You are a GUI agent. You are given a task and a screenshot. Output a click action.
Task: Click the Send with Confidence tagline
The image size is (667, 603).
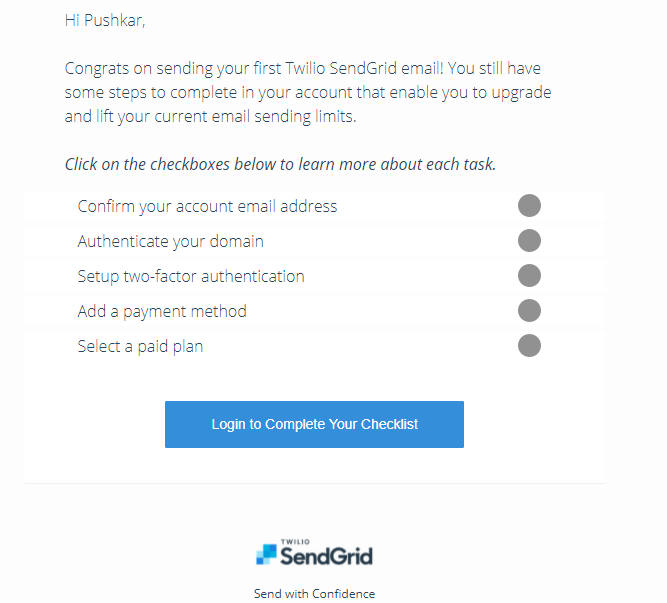(314, 594)
